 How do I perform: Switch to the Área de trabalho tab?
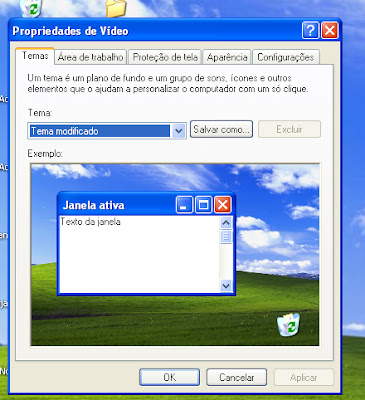tap(91, 57)
